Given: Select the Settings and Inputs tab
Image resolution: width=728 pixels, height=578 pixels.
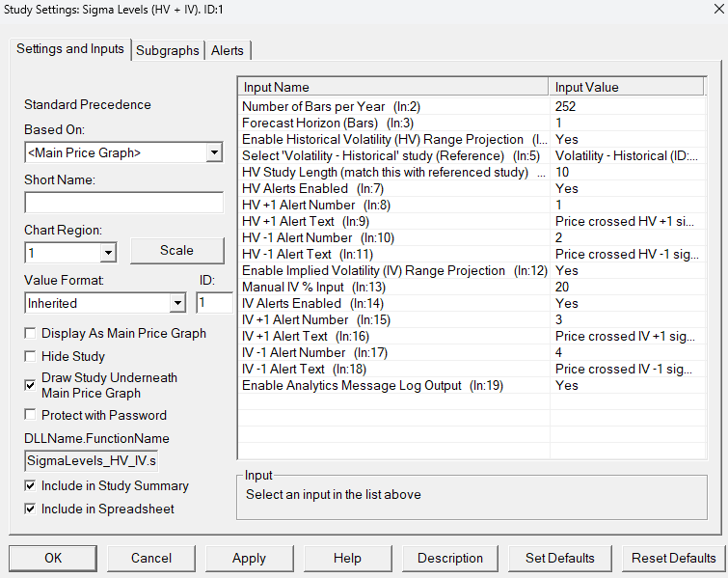Looking at the screenshot, I should point(70,49).
